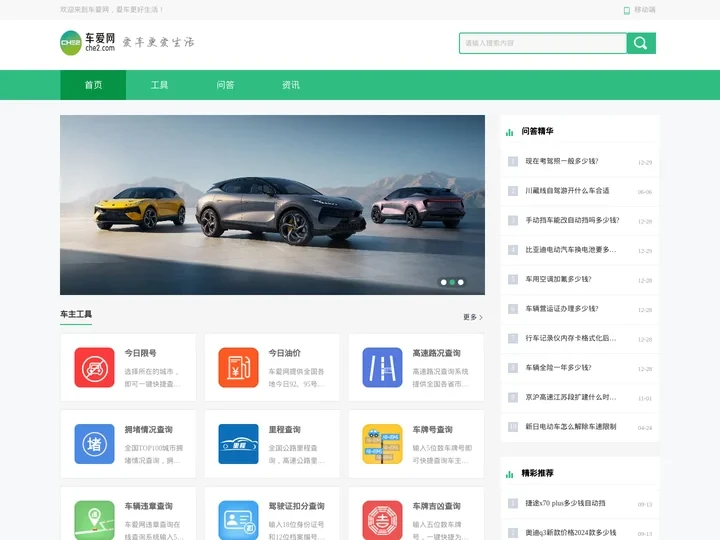The height and width of the screenshot is (540, 720).
Task: Click the bar chart icon beside 问答精华
Action: tap(509, 132)
